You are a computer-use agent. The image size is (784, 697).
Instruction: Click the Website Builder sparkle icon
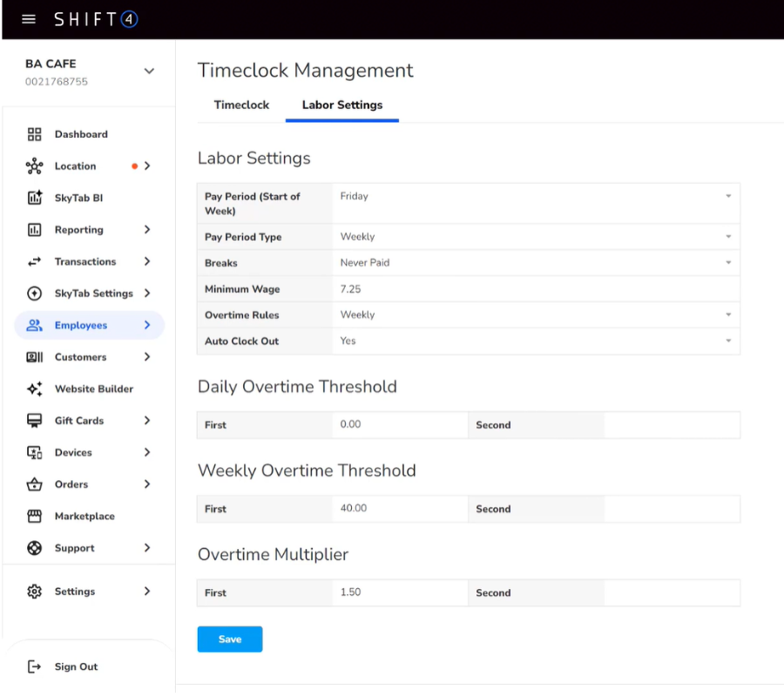35,389
